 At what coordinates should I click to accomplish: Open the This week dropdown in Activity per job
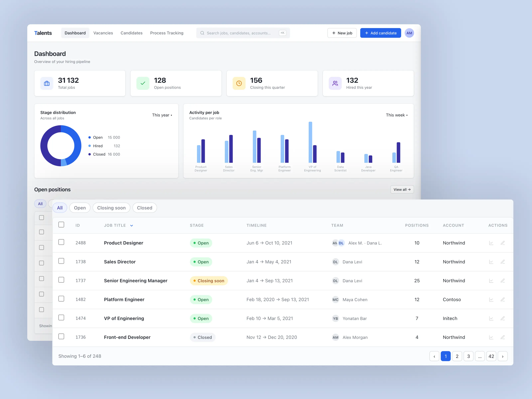click(397, 115)
